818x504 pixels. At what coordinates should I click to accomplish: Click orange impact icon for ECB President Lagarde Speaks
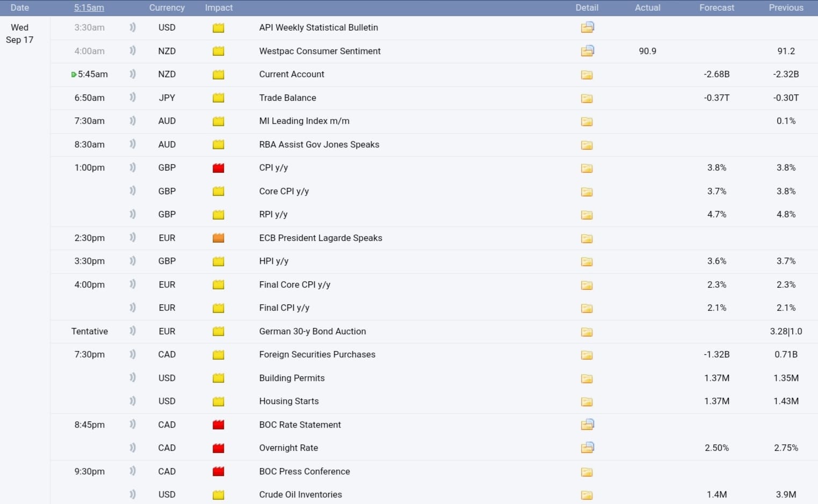pos(218,238)
